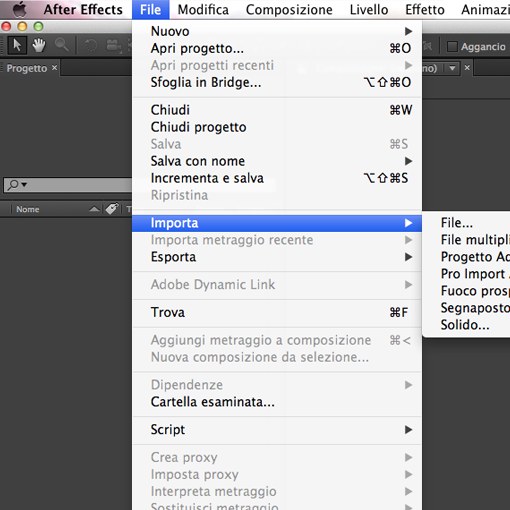Select Progetto Adobe import entry
The image size is (510, 510).
coord(466,257)
